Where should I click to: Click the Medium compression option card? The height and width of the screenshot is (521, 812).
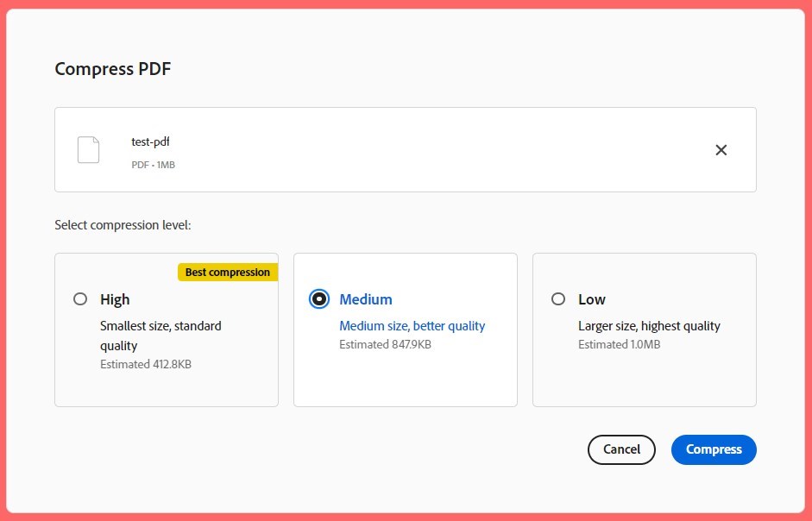click(x=405, y=380)
